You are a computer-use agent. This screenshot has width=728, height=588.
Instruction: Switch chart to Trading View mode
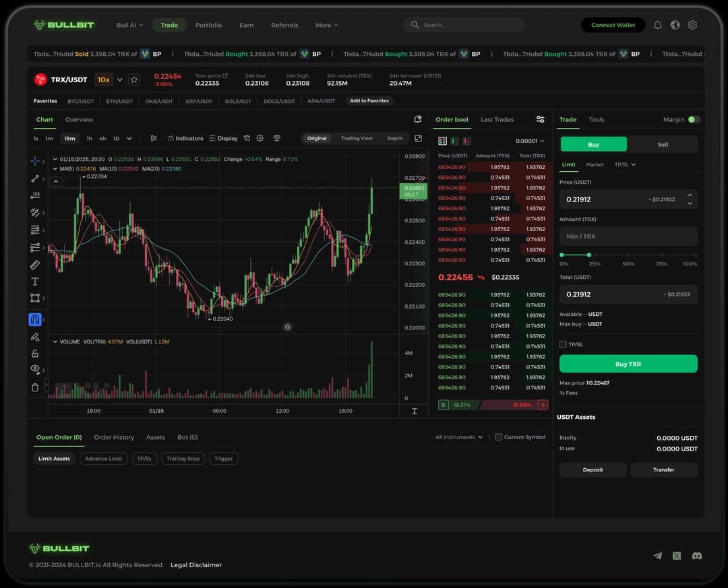click(x=357, y=138)
